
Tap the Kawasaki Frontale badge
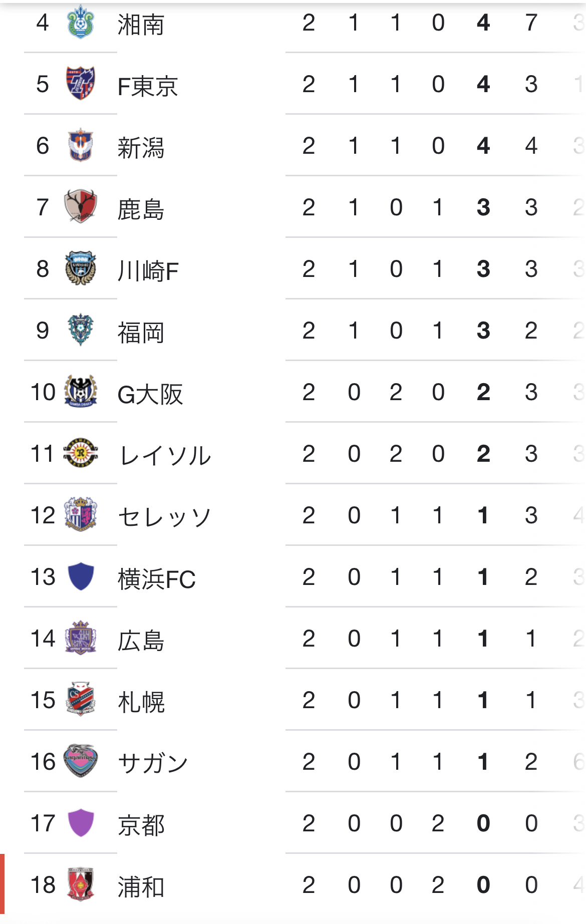coord(80,268)
